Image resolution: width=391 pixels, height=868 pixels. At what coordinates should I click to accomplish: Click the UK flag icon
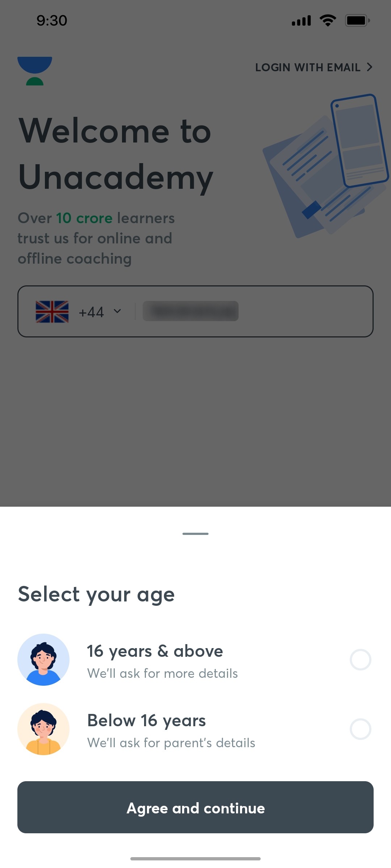pyautogui.click(x=52, y=311)
